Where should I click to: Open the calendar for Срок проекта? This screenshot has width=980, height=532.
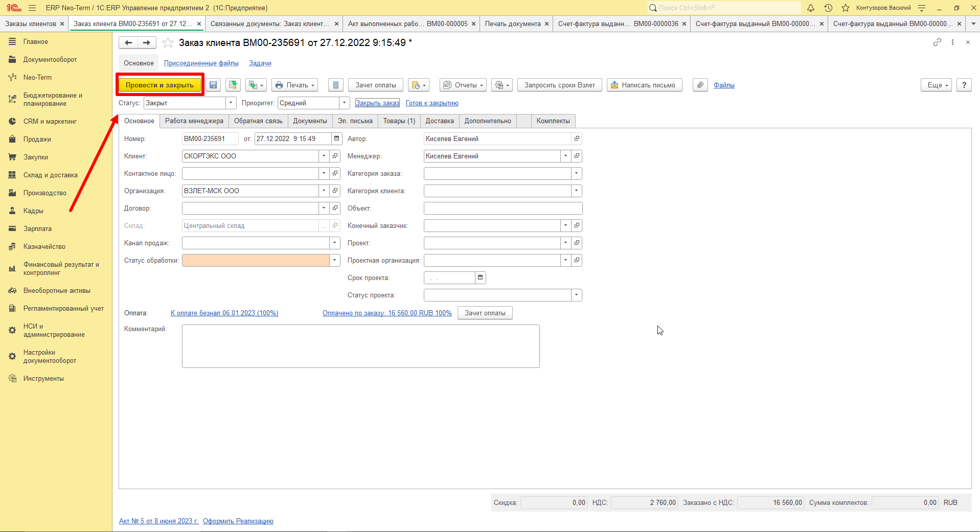481,277
